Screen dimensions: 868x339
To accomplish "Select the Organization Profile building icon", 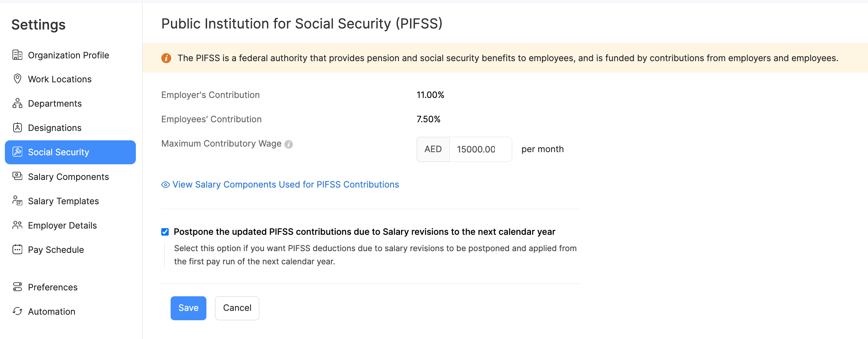I will pyautogui.click(x=17, y=55).
